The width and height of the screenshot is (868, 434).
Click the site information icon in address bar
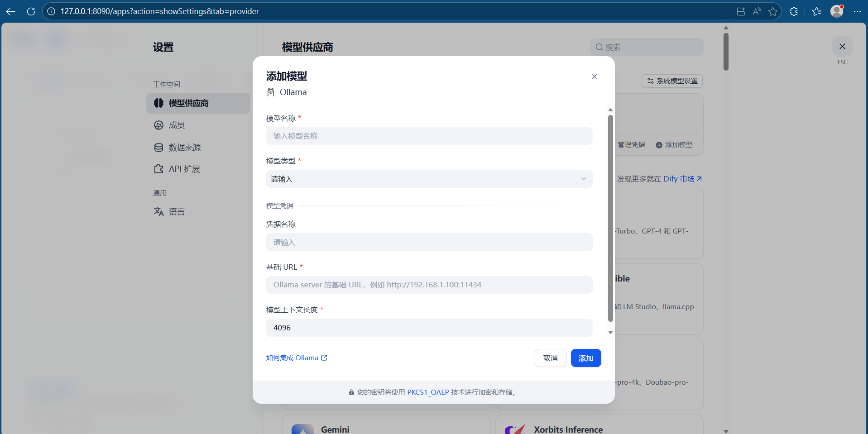(x=51, y=11)
